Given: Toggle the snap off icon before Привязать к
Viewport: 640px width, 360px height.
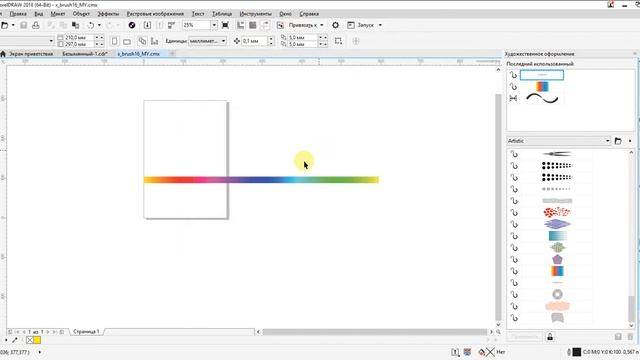Looking at the screenshot, I should pyautogui.click(x=280, y=25).
